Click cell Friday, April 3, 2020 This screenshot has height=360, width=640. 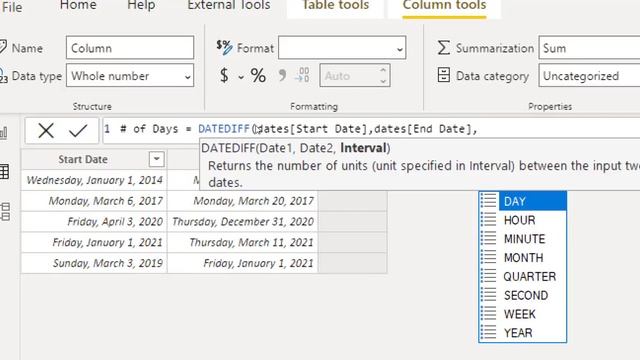click(x=94, y=222)
